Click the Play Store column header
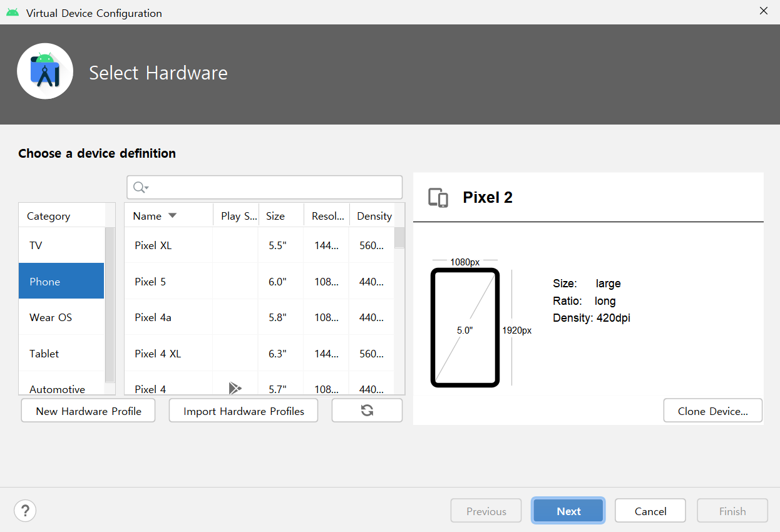The height and width of the screenshot is (532, 780). click(x=236, y=216)
